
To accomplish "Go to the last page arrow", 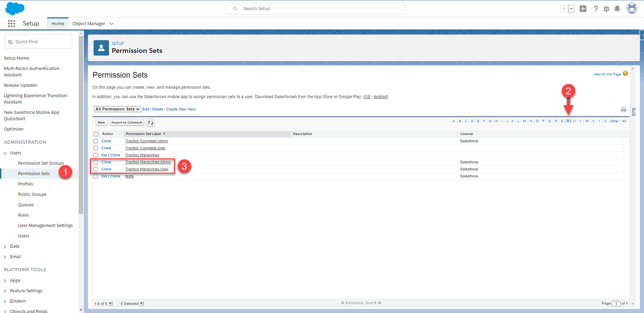I will (x=380, y=303).
